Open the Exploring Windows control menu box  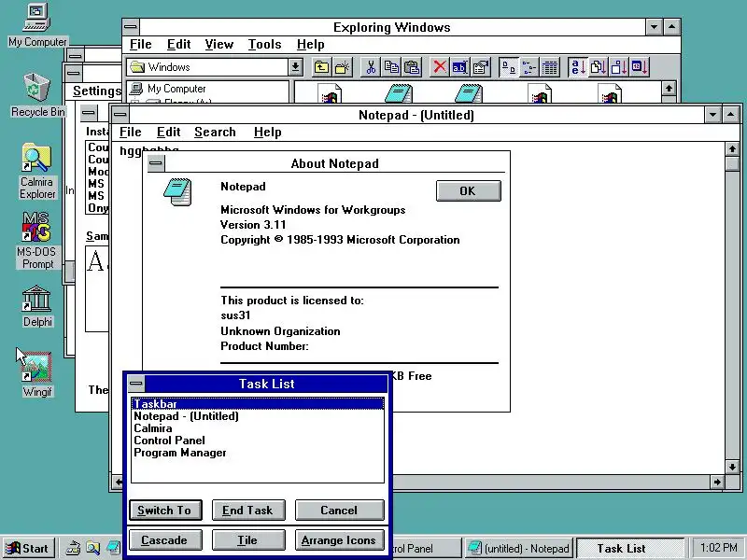point(131,27)
